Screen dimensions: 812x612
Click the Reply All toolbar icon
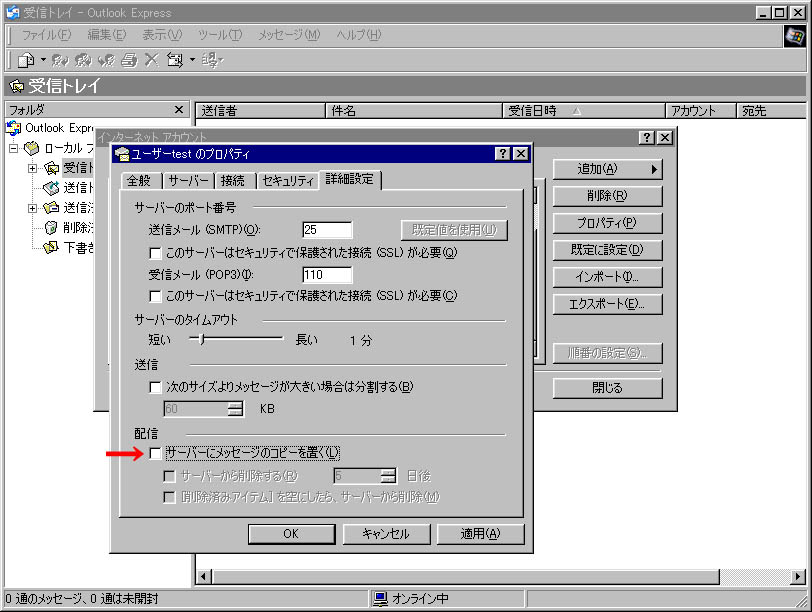tap(83, 61)
